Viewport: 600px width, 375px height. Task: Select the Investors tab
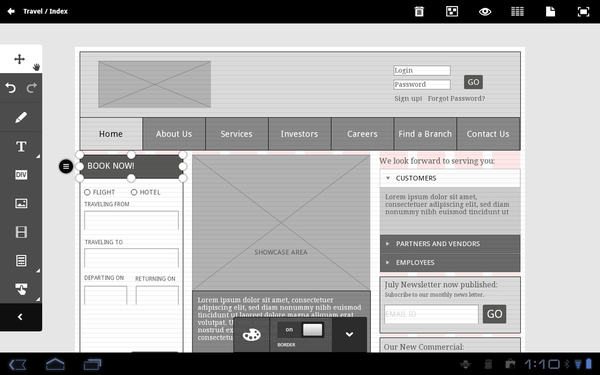299,134
